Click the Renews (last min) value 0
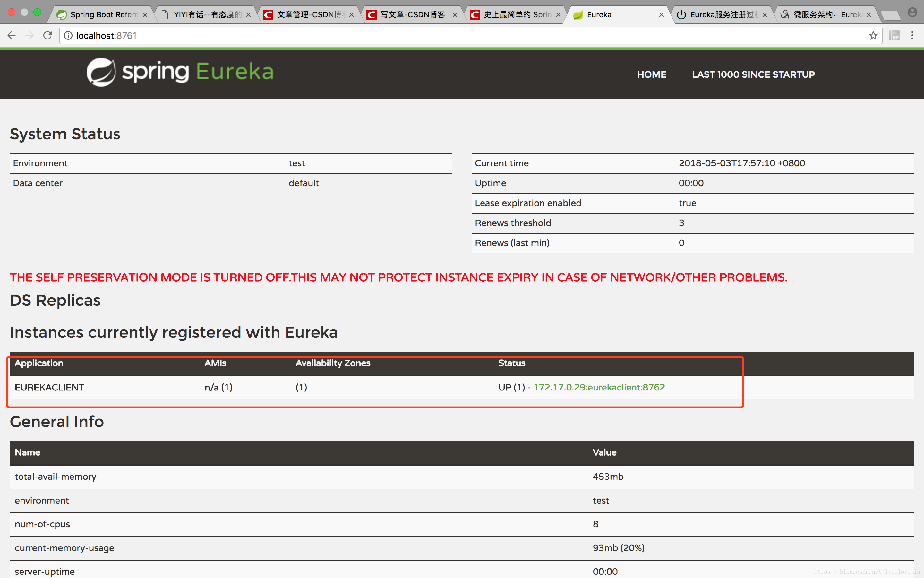The width and height of the screenshot is (924, 578). click(x=681, y=243)
